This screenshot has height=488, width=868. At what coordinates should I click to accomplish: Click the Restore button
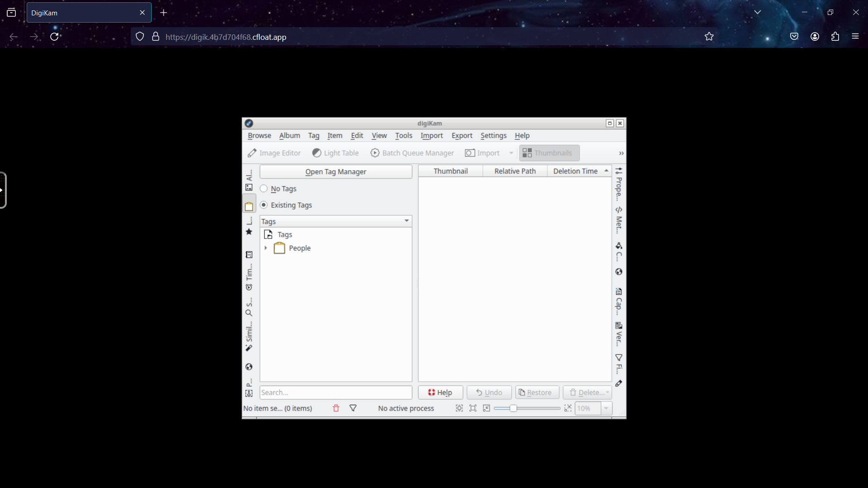[x=537, y=392]
